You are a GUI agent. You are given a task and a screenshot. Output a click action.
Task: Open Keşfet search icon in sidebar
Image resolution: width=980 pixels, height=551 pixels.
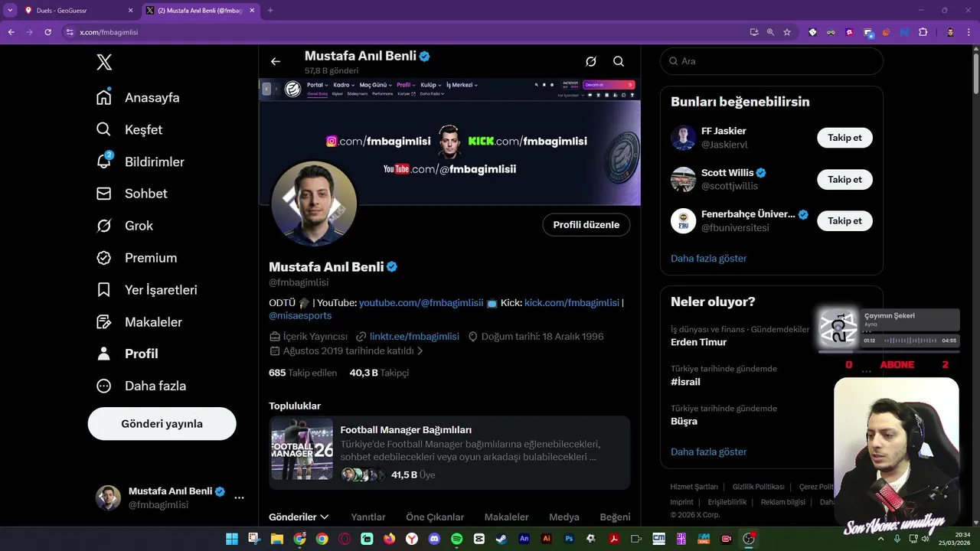(104, 129)
